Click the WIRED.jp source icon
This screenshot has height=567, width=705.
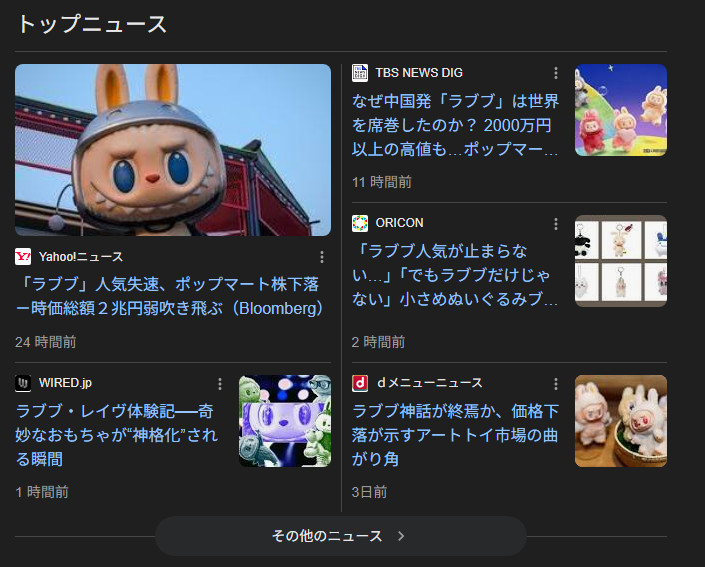click(x=23, y=383)
